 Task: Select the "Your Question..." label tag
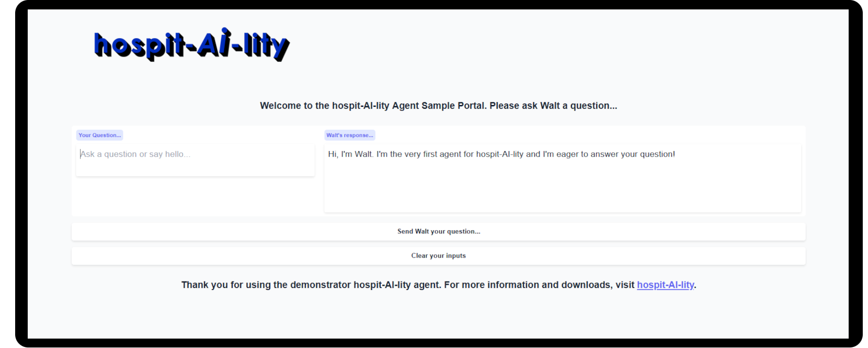(x=100, y=135)
